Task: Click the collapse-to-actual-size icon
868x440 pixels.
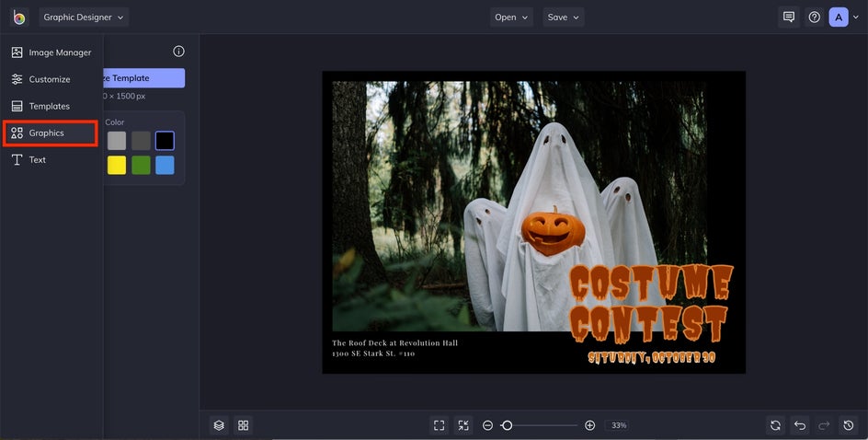Action: 463,425
